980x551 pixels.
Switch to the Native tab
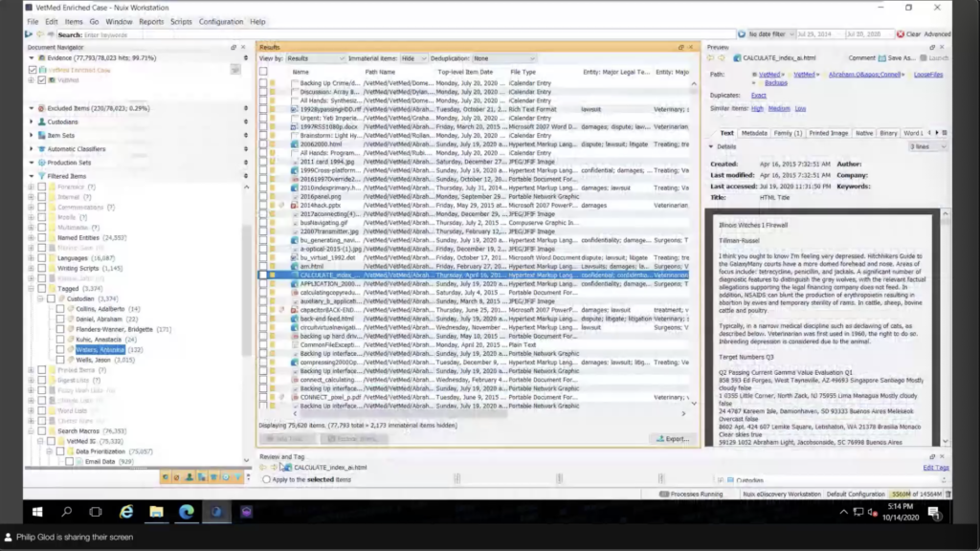(864, 133)
